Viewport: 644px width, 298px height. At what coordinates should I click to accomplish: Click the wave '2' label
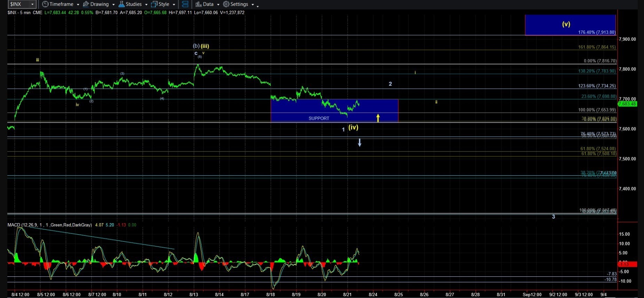(390, 84)
